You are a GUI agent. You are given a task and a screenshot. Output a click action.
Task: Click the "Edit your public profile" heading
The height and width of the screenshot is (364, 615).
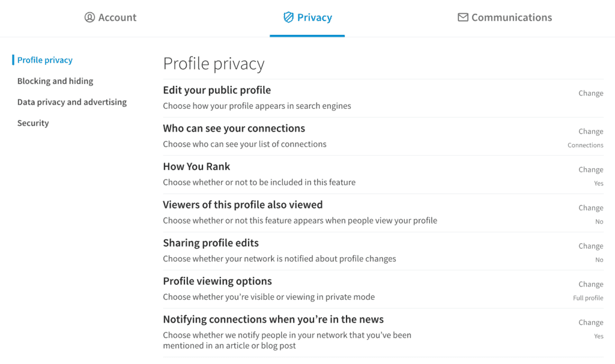[x=216, y=90]
